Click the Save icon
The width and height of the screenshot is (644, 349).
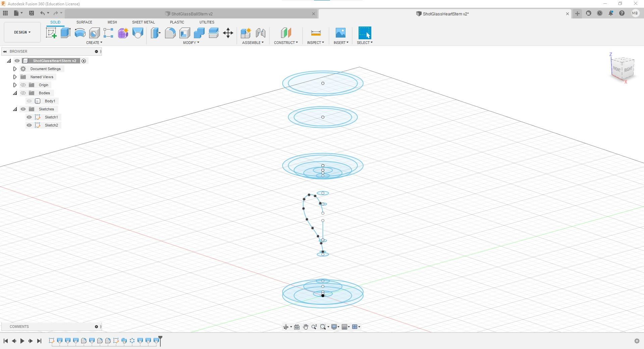[32, 13]
